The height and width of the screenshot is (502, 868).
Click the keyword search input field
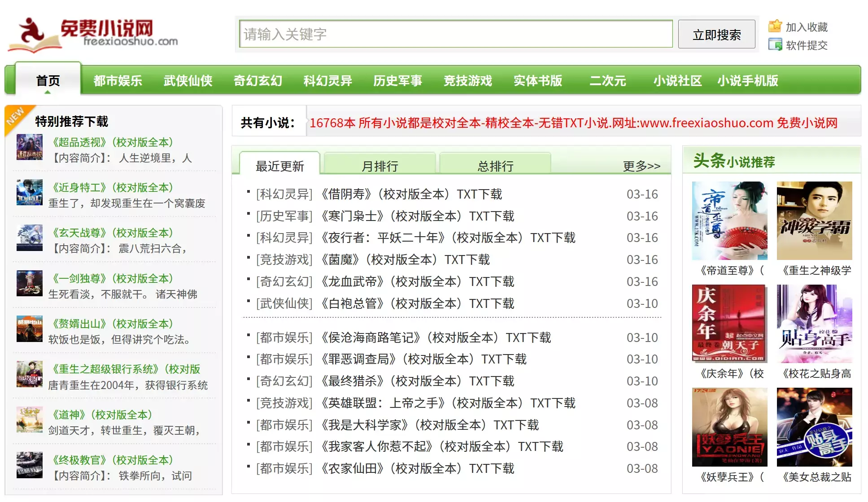point(455,34)
